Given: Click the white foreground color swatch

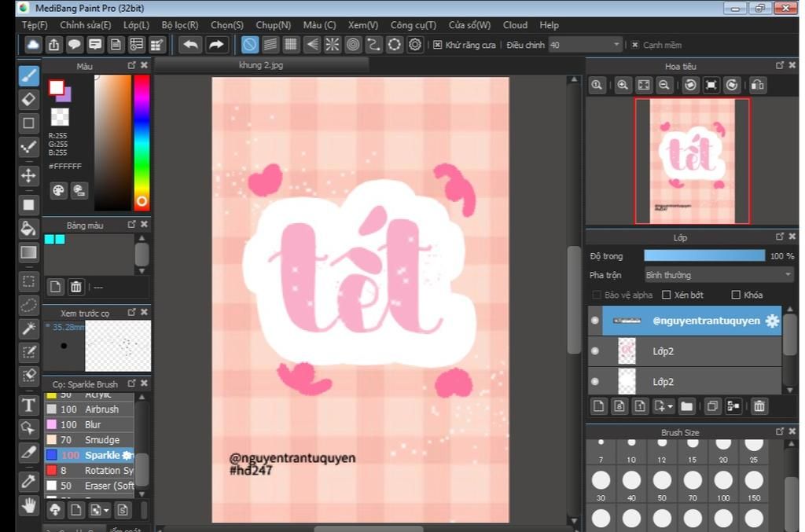Looking at the screenshot, I should click(x=56, y=88).
